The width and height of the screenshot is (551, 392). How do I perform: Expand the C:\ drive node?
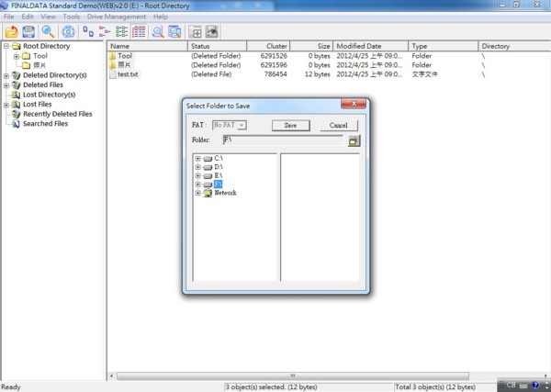[197, 159]
